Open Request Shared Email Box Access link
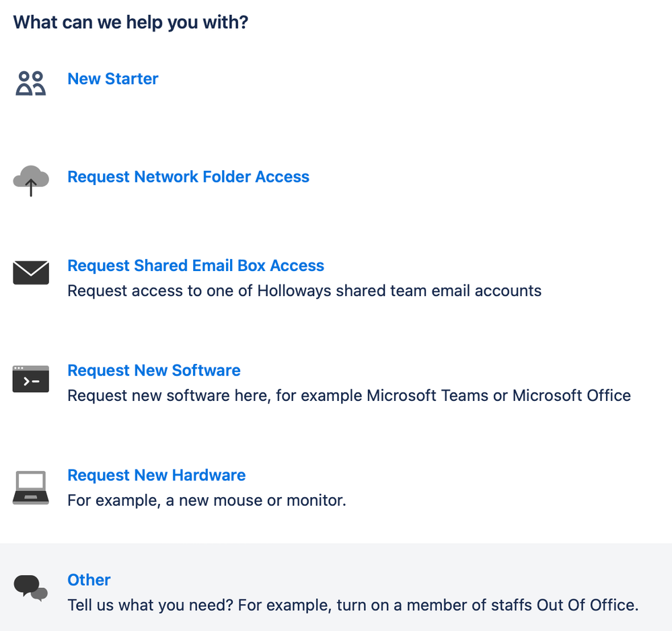Image resolution: width=672 pixels, height=631 pixels. (196, 266)
